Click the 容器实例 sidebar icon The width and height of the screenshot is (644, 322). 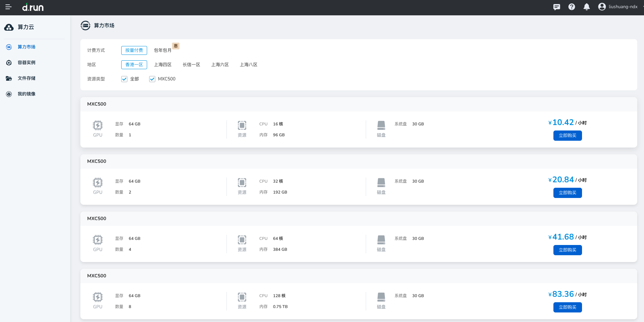click(9, 63)
